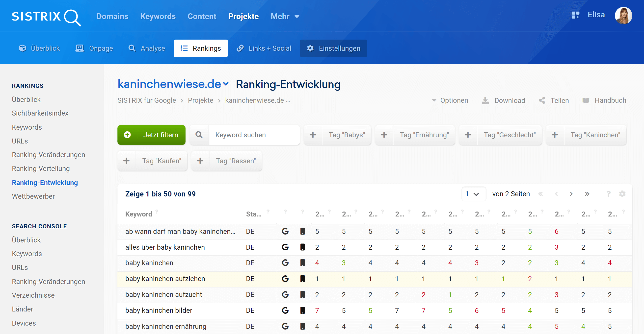The height and width of the screenshot is (334, 644).
Task: Open Devices under Search Console
Action: (x=24, y=323)
